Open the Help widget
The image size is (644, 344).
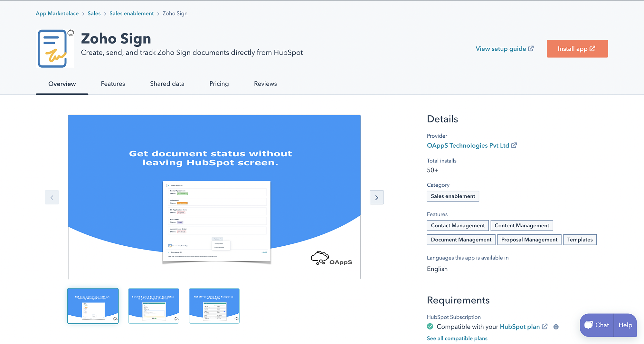click(625, 325)
